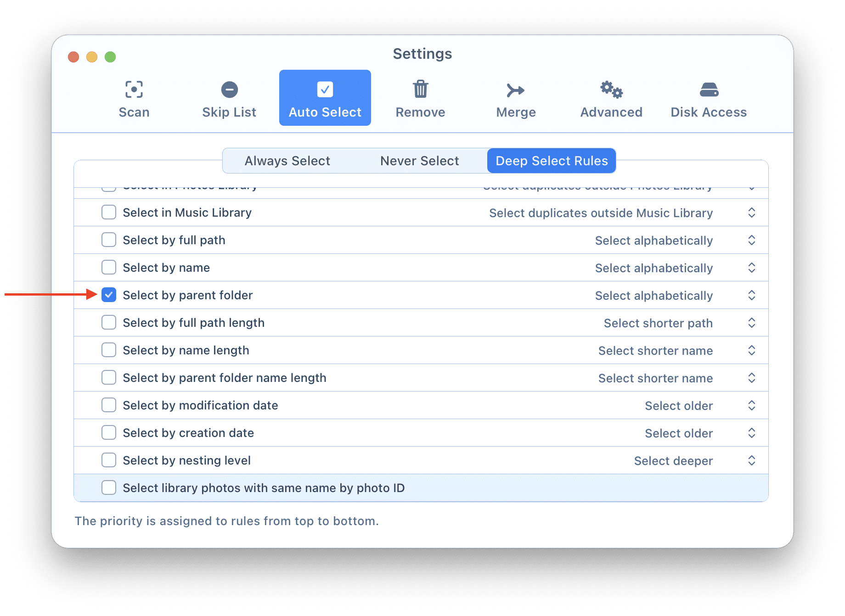Click the green zoom window button
Image resolution: width=845 pixels, height=616 pixels.
click(x=110, y=57)
